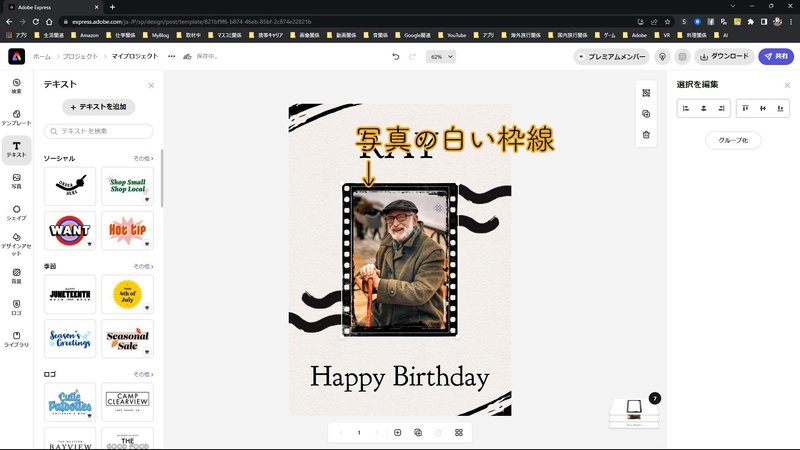800x450 pixels.
Task: Open the Logo (ロゴ) sidebar panel
Action: (16, 308)
